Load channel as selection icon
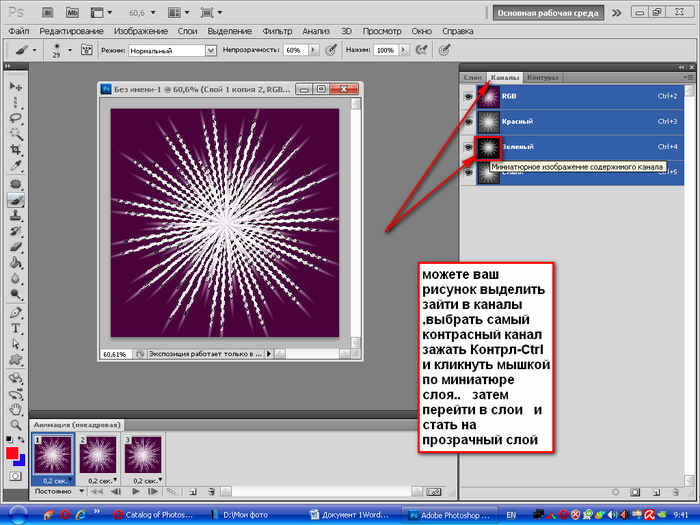 [x=615, y=492]
